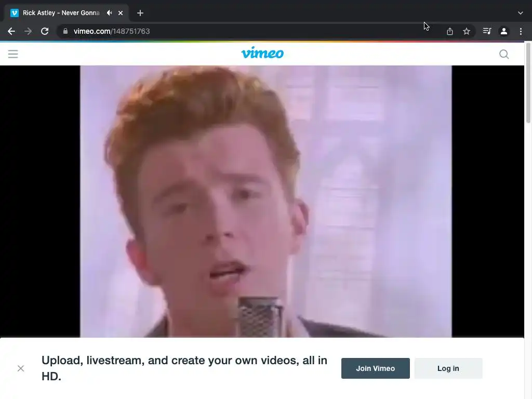
Task: View site lock information icon
Action: click(65, 31)
